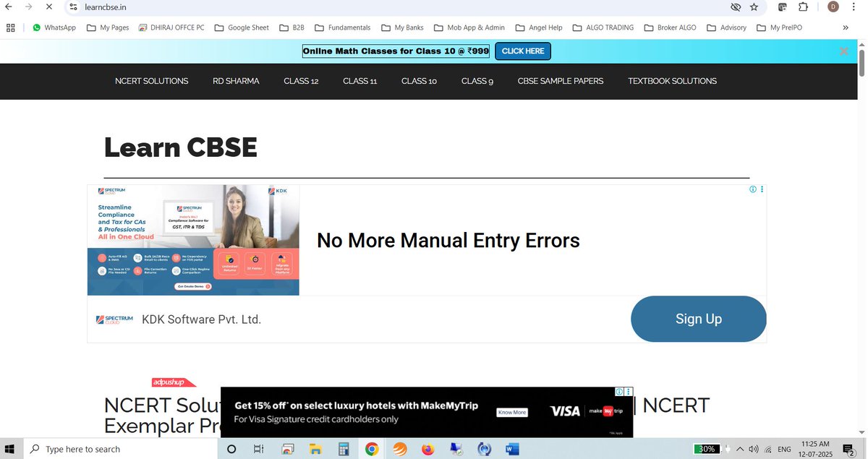This screenshot has width=868, height=459.
Task: Open the Chrome profile avatar D
Action: point(833,7)
